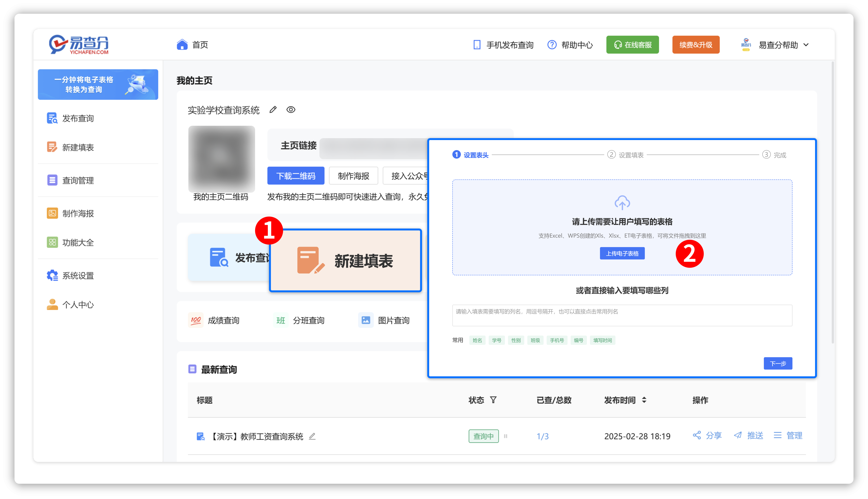The height and width of the screenshot is (499, 868).
Task: Click 在线客服 green button
Action: coord(632,45)
